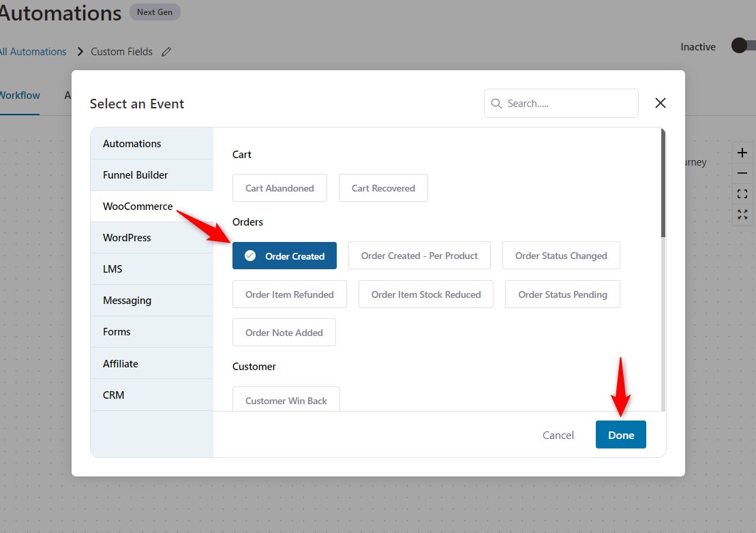Screen dimensions: 756x533
Task: Zoom in on the canvas with plus icon
Action: [742, 153]
